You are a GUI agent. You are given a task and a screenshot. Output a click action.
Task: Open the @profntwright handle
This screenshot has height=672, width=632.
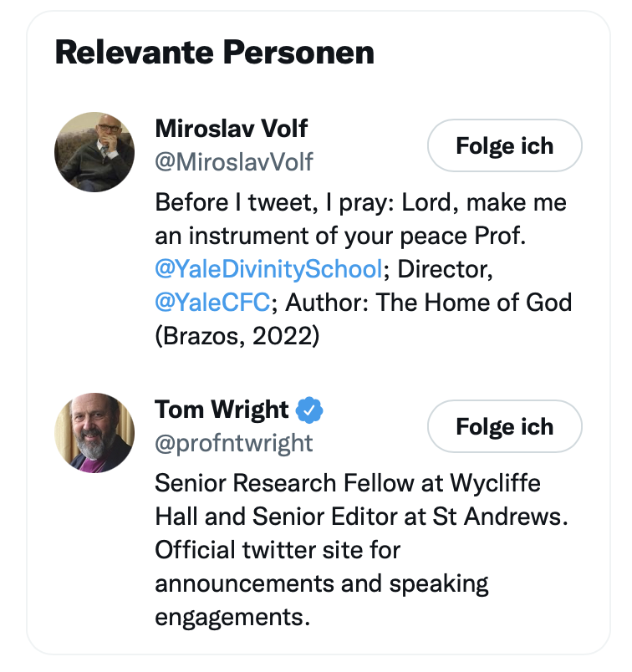tap(234, 441)
